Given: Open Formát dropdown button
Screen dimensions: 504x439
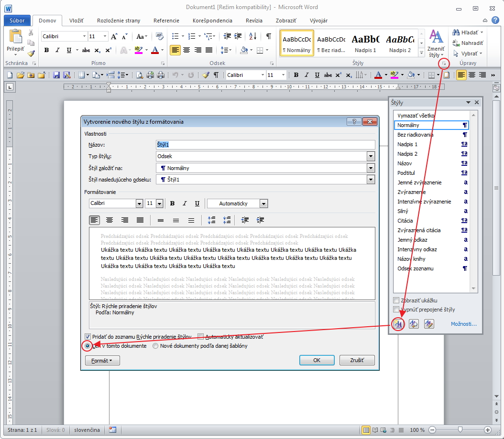Looking at the screenshot, I should 102,361.
